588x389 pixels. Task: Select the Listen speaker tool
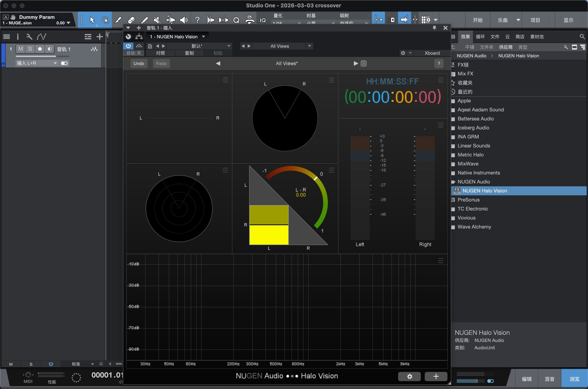point(183,20)
